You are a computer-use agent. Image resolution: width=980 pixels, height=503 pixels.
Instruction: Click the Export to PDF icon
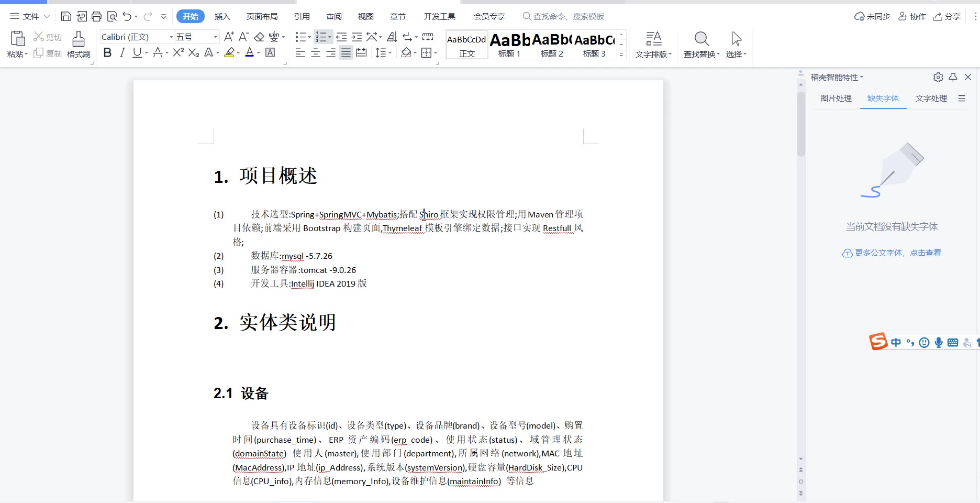click(x=81, y=16)
